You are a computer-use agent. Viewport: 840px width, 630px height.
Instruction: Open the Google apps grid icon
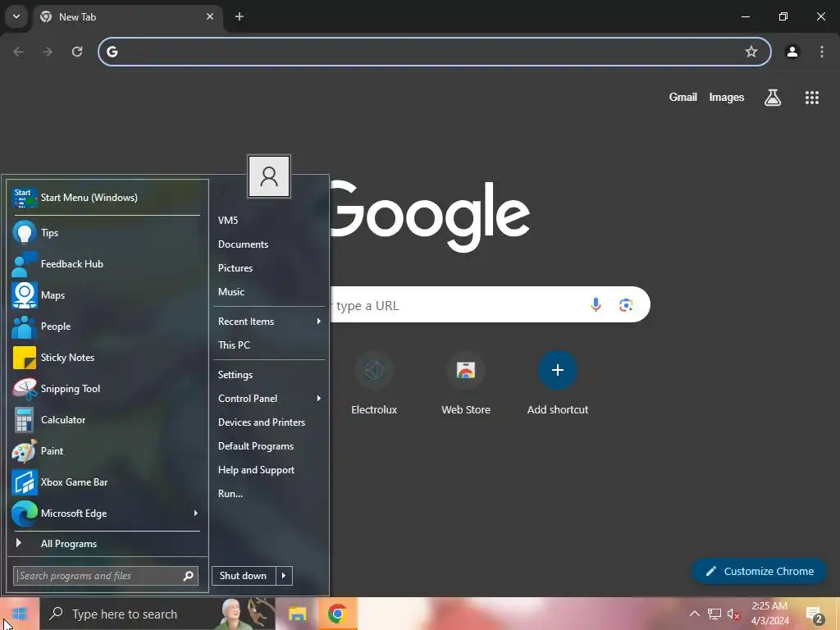pos(811,98)
